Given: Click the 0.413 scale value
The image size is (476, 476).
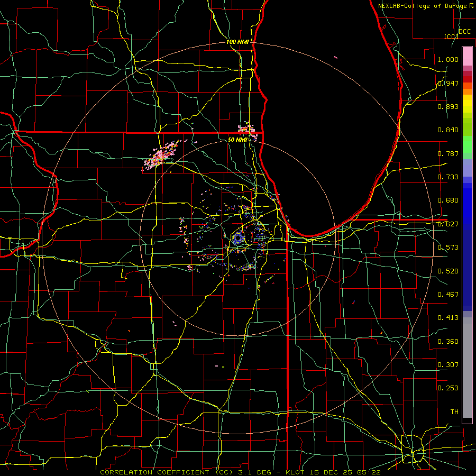Looking at the screenshot, I should click(x=448, y=318).
